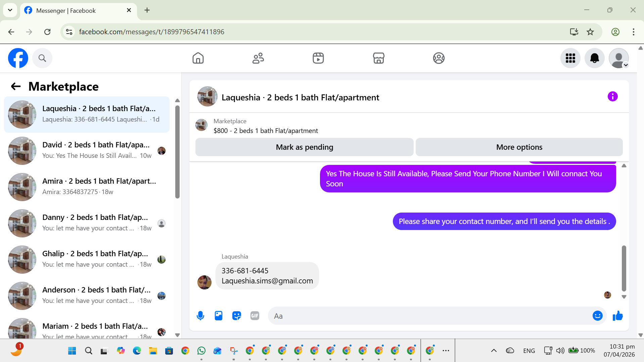Send a thumbs-up like

[x=618, y=316]
